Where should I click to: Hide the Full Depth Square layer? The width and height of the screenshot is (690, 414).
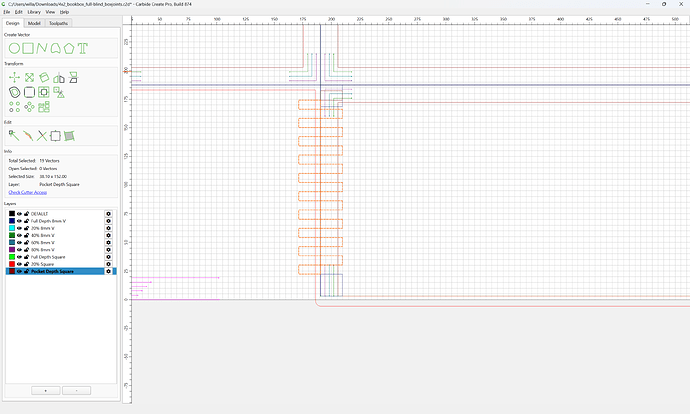click(19, 257)
